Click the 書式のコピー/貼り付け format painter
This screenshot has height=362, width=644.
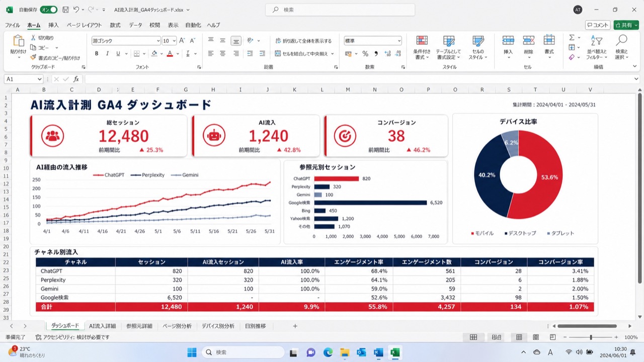pos(55,58)
